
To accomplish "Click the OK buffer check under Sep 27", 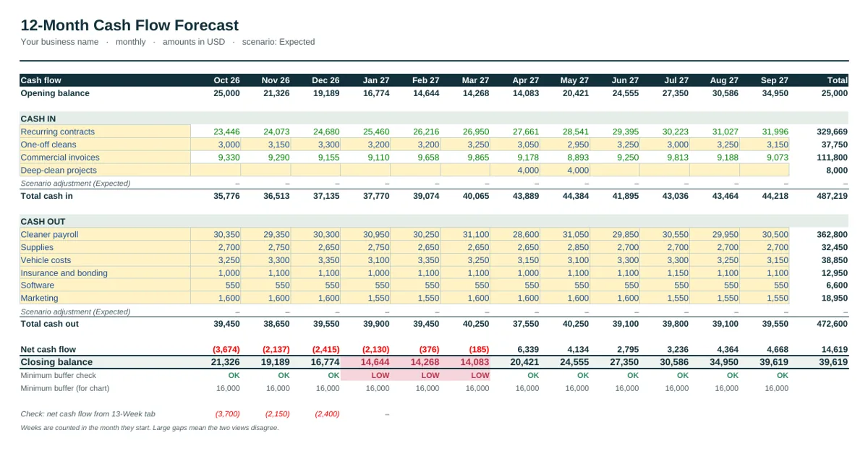I will click(x=783, y=376).
